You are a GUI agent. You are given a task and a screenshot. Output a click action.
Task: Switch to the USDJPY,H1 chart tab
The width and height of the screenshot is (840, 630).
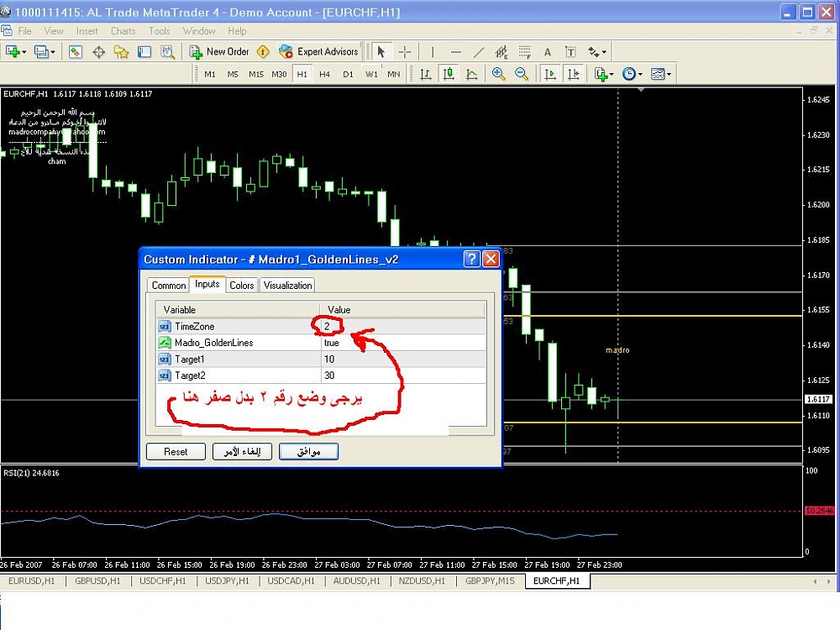point(227,580)
